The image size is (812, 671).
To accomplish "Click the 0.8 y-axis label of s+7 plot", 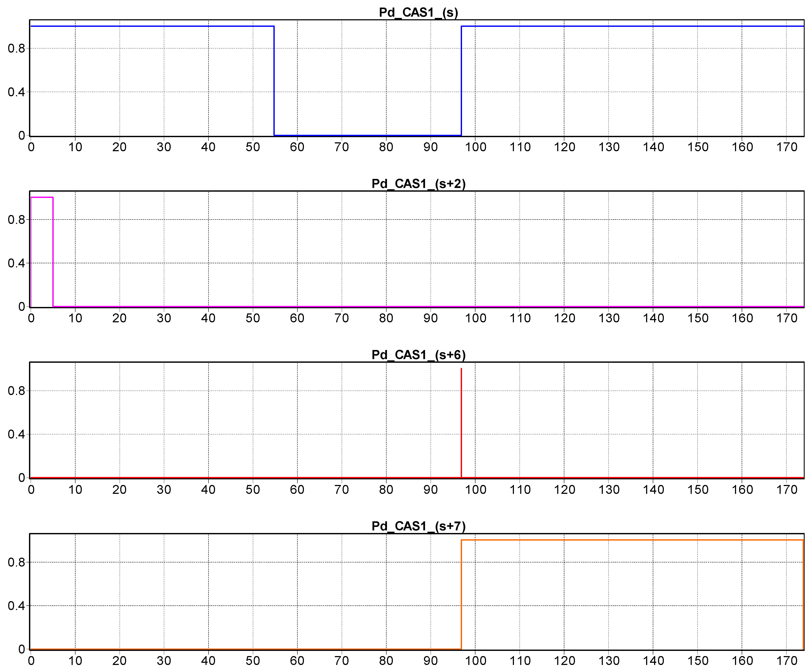I will [16, 562].
